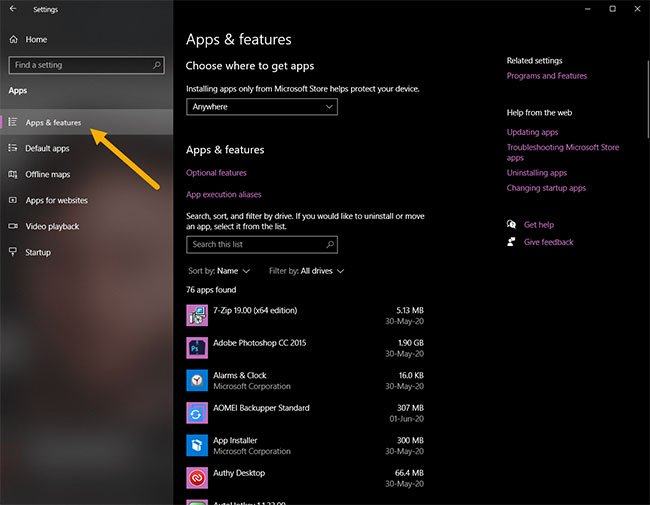Click the 7-Zip app icon

pyautogui.click(x=197, y=315)
